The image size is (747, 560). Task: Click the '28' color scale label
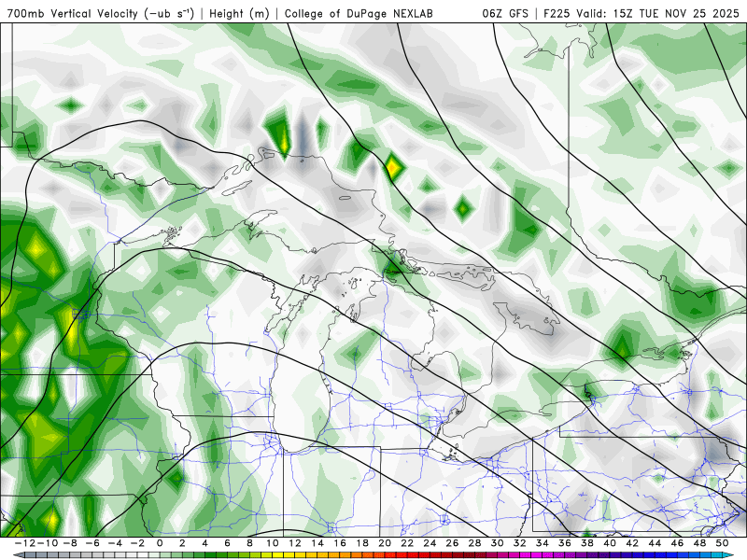(475, 543)
